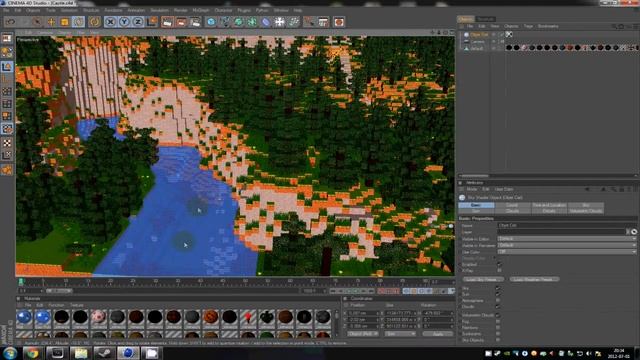Image resolution: width=640 pixels, height=360 pixels.
Task: Click the timeline preview range slider
Action: [59, 291]
